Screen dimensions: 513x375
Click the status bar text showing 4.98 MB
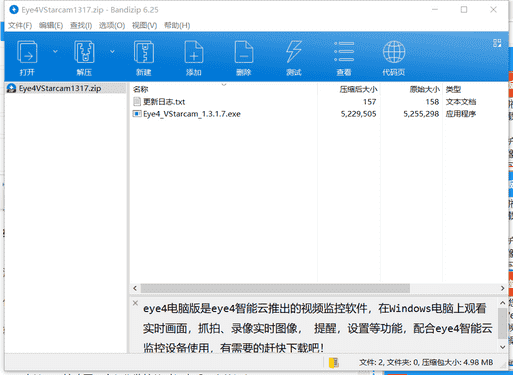click(x=426, y=362)
